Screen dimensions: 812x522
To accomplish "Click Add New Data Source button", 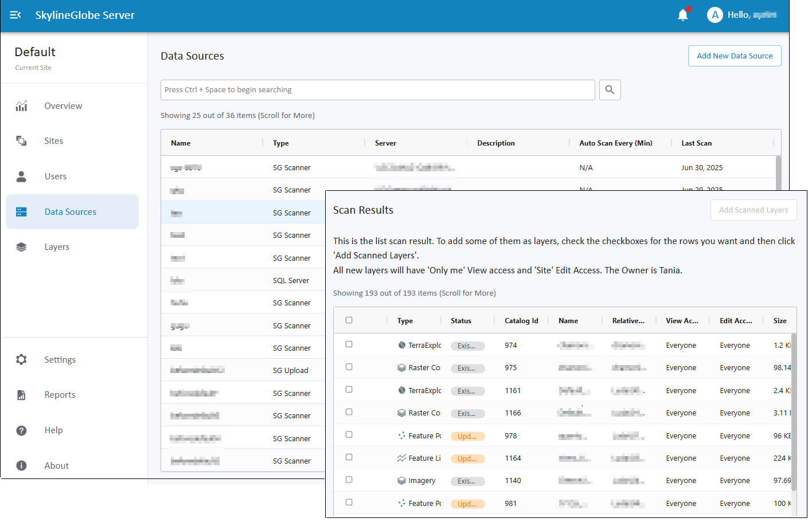I will [735, 56].
